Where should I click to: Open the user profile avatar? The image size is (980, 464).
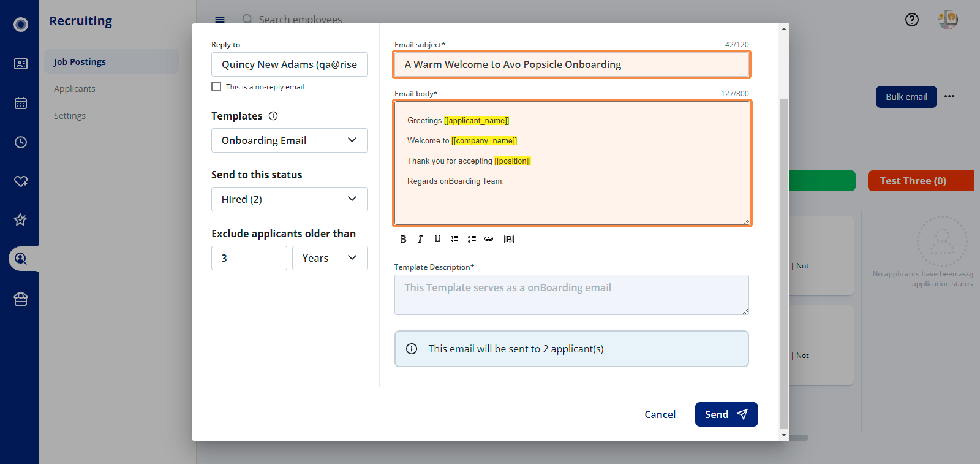point(948,19)
